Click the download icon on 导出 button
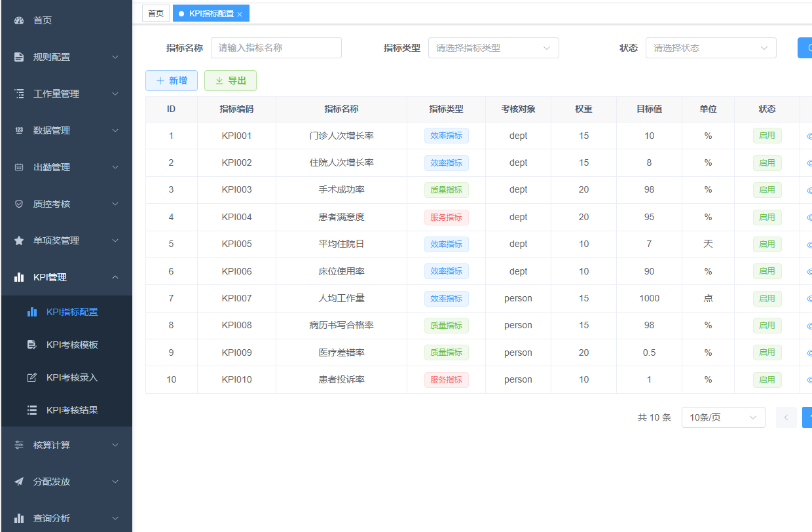Image resolution: width=812 pixels, height=532 pixels. click(219, 81)
